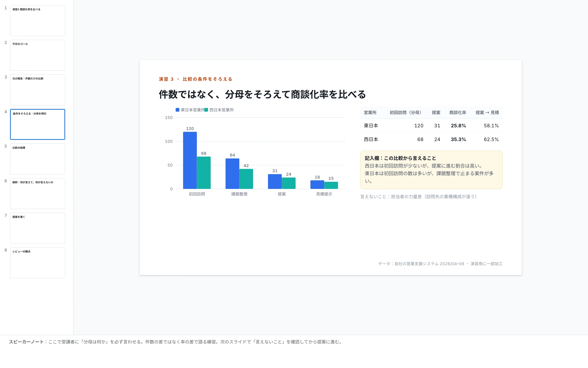The image size is (588, 368).
Task: Click the slide title 件数ではなく、分母をそろえて商談化率を比べる
Action: click(x=262, y=94)
